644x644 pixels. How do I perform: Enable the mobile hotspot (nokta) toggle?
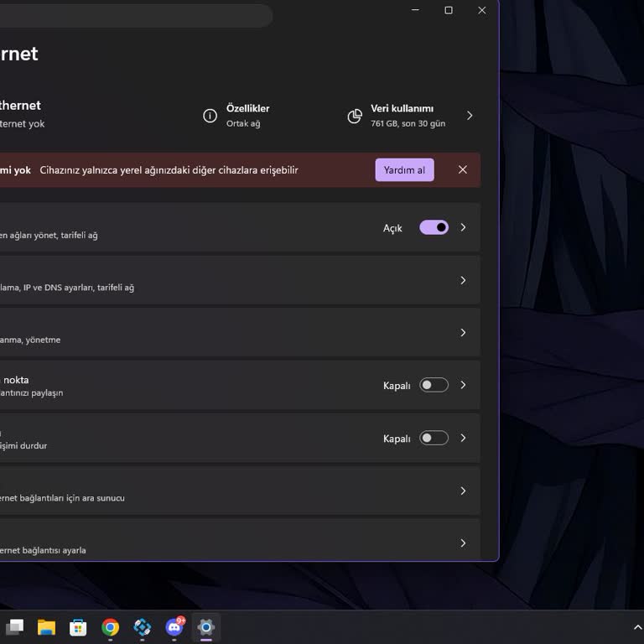point(434,385)
